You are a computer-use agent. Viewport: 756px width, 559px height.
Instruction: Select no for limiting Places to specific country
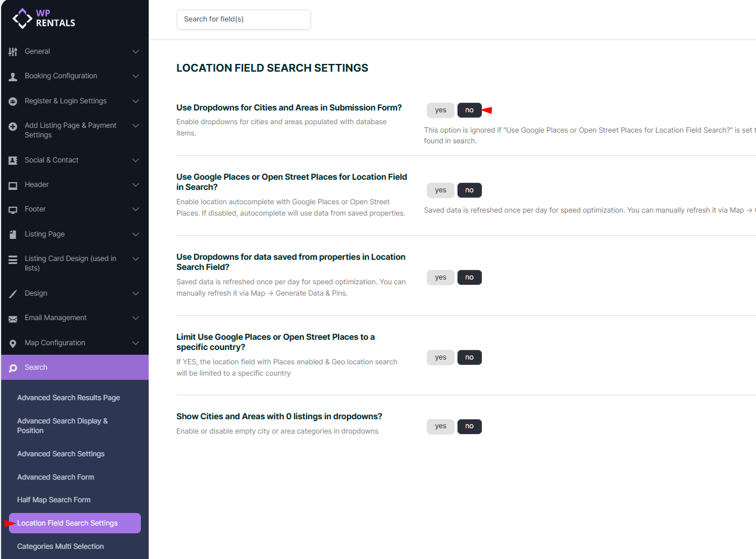(469, 358)
